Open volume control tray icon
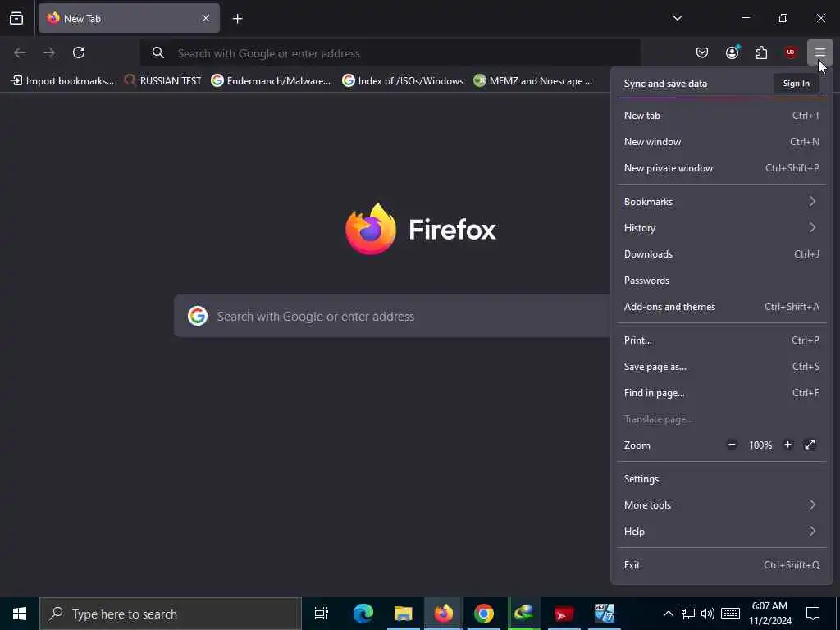 [708, 614]
